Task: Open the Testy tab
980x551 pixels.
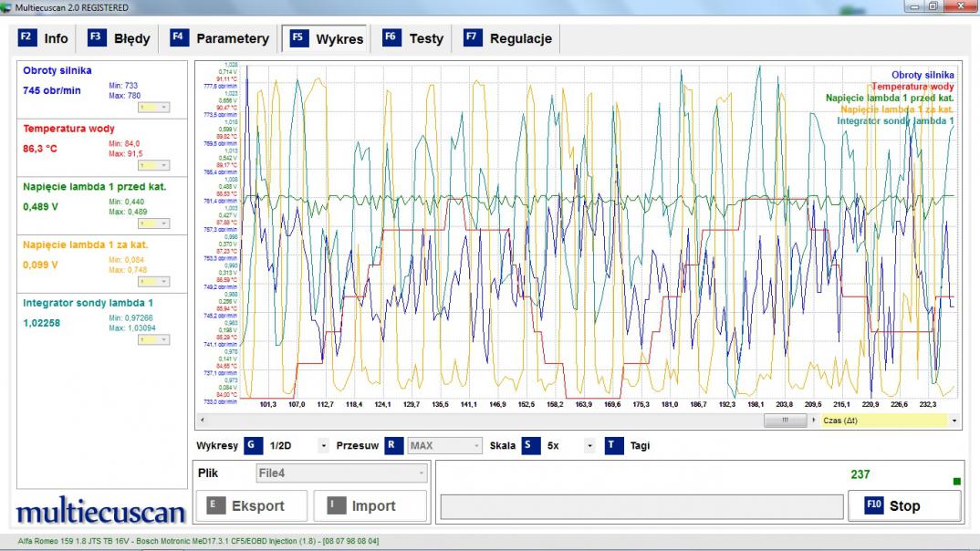Action: pyautogui.click(x=414, y=38)
